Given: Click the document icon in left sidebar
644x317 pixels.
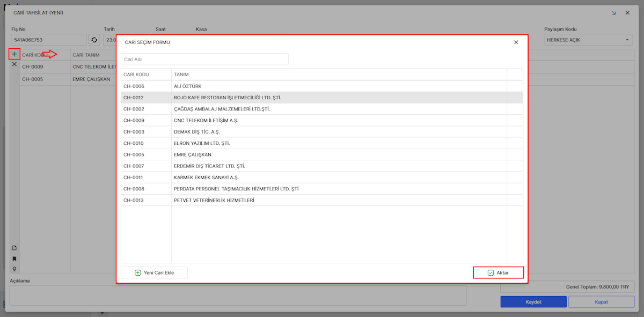Looking at the screenshot, I should tap(14, 248).
